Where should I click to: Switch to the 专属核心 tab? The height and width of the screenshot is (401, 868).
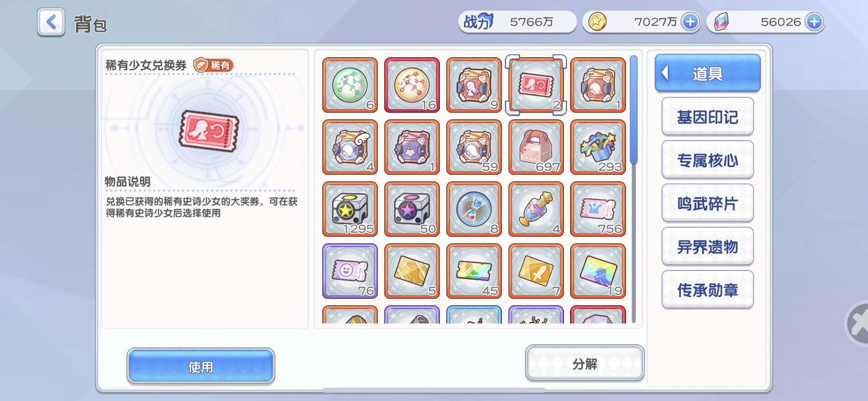708,160
